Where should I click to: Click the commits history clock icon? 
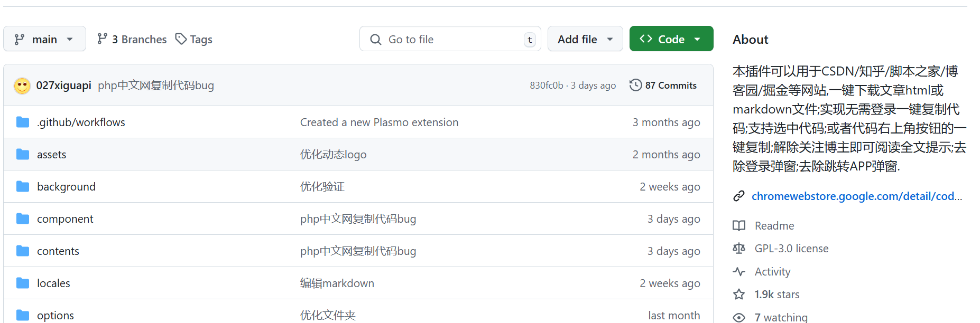pyautogui.click(x=635, y=85)
